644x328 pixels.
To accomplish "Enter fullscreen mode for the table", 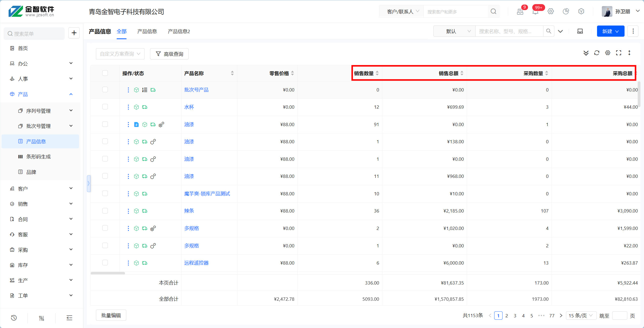I will pyautogui.click(x=618, y=53).
